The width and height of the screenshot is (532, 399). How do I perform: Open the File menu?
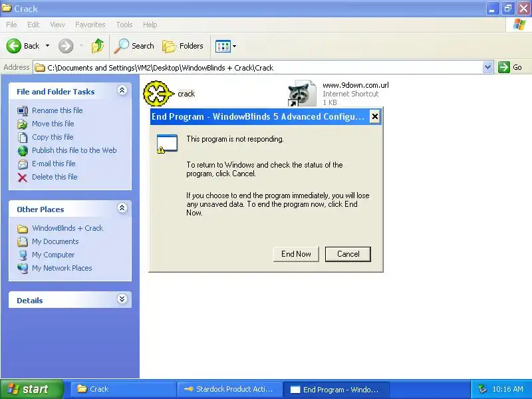coord(11,25)
